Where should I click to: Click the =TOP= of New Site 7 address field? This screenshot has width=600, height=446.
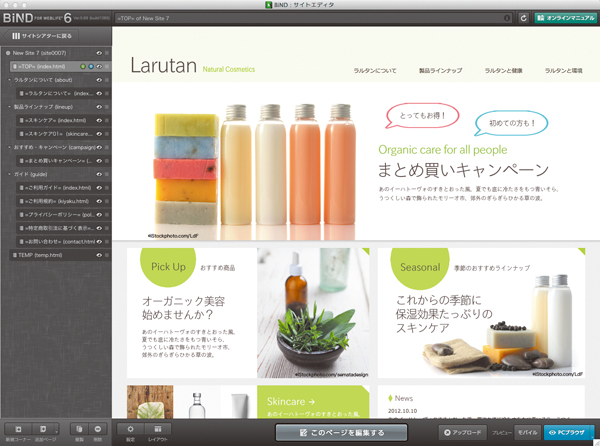point(314,18)
